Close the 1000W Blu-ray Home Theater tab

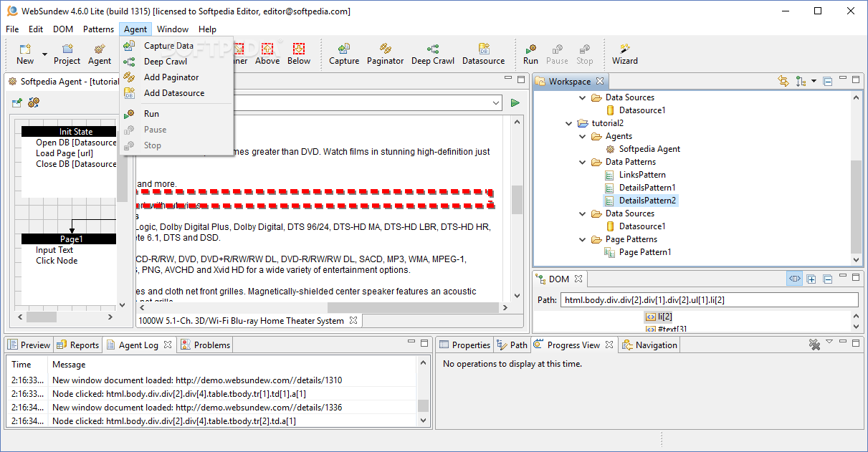tap(353, 320)
